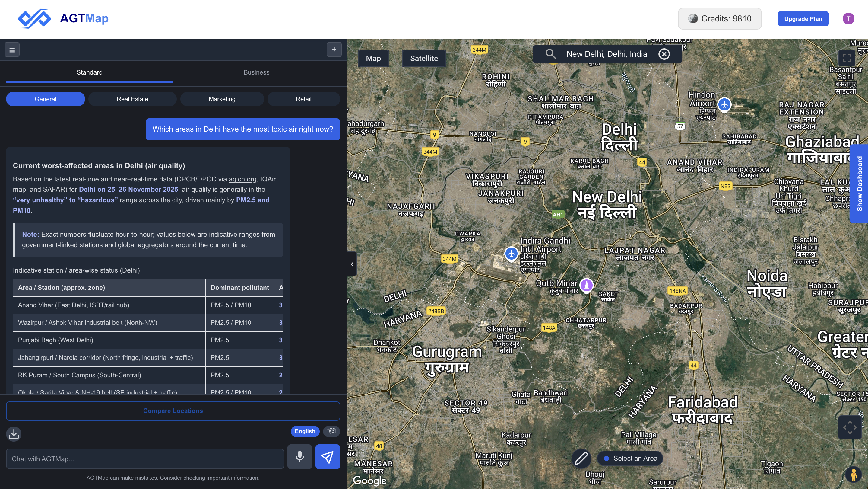Select the General category pill
Image resolution: width=868 pixels, height=489 pixels.
pyautogui.click(x=46, y=99)
